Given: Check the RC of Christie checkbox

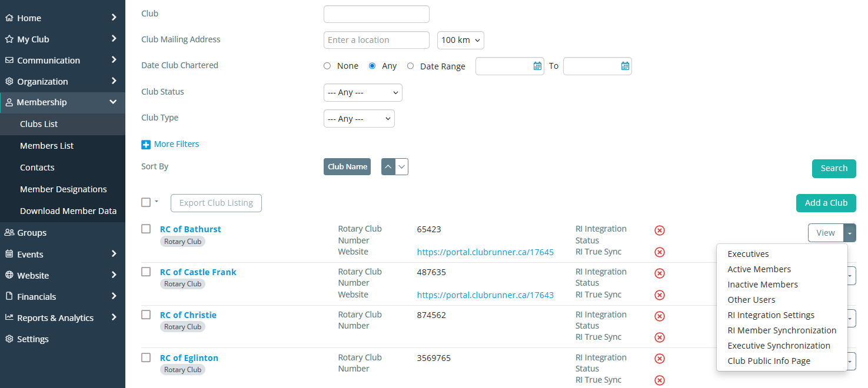Looking at the screenshot, I should click(146, 315).
